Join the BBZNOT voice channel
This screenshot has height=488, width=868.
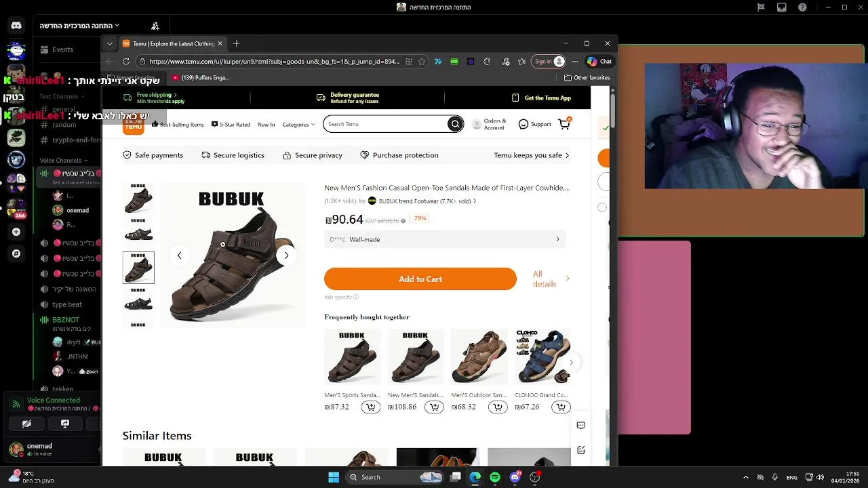pos(66,320)
